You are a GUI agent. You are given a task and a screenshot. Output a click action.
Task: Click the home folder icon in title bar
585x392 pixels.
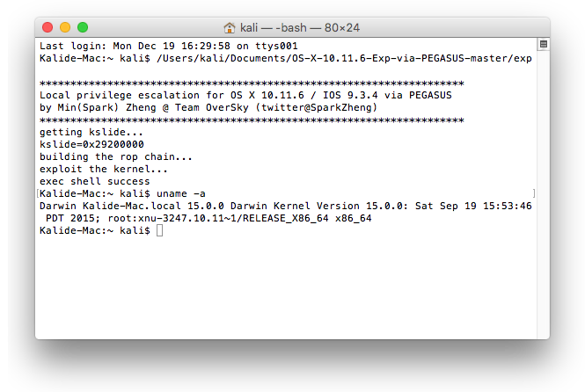pos(230,27)
